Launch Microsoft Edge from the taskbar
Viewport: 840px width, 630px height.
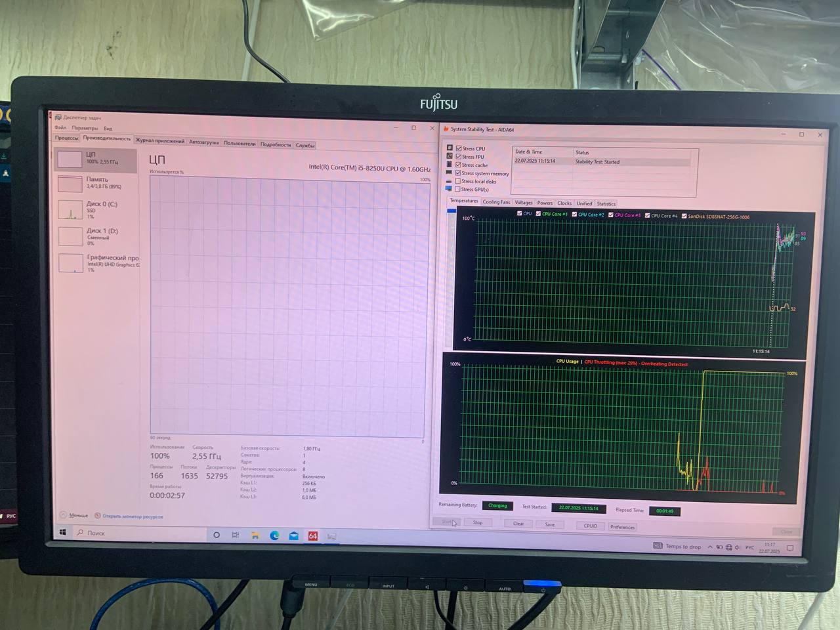(274, 535)
